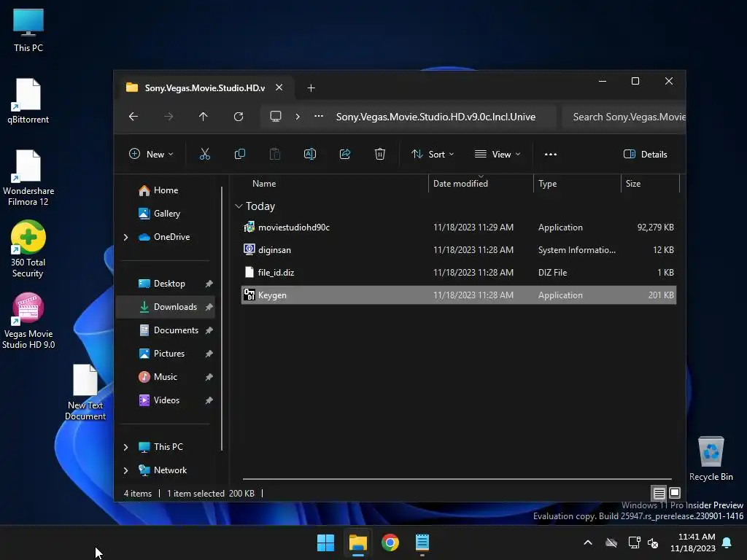
Task: Click the Share icon in toolbar
Action: [x=345, y=154]
